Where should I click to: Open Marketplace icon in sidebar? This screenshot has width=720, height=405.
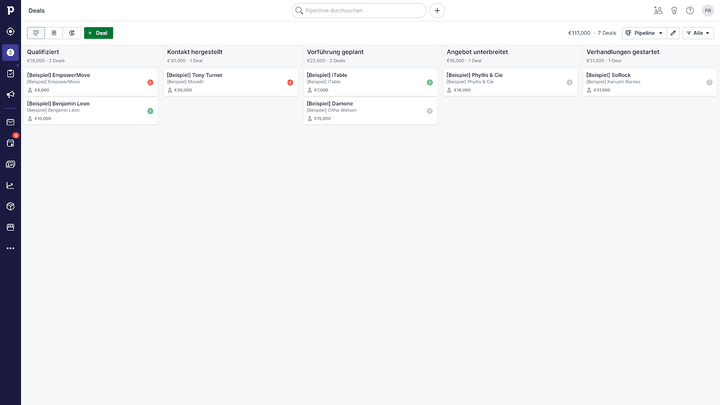pyautogui.click(x=10, y=227)
